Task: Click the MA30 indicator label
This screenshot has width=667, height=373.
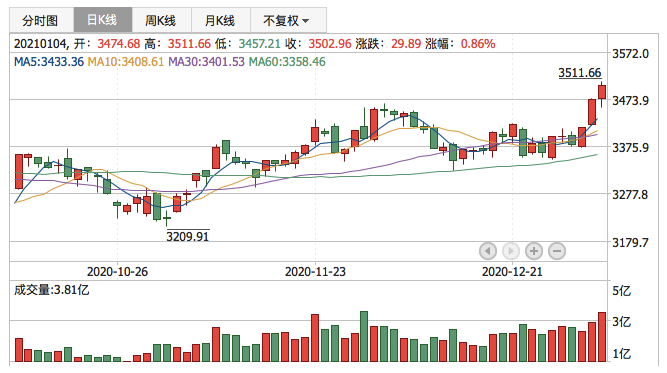Action: point(207,62)
